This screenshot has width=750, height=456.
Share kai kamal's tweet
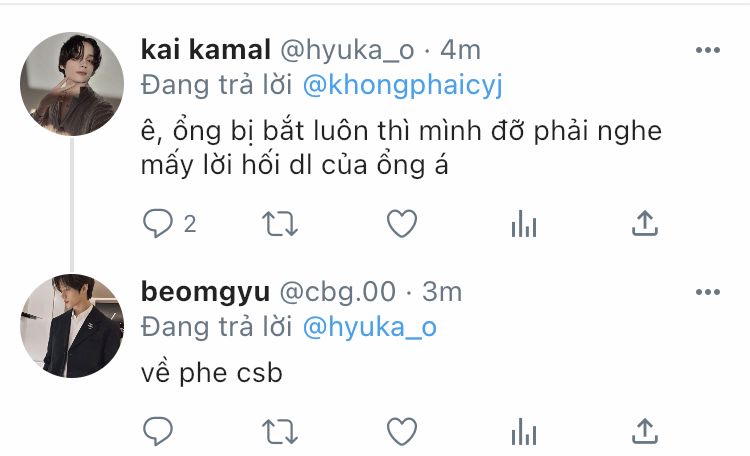pos(645,223)
